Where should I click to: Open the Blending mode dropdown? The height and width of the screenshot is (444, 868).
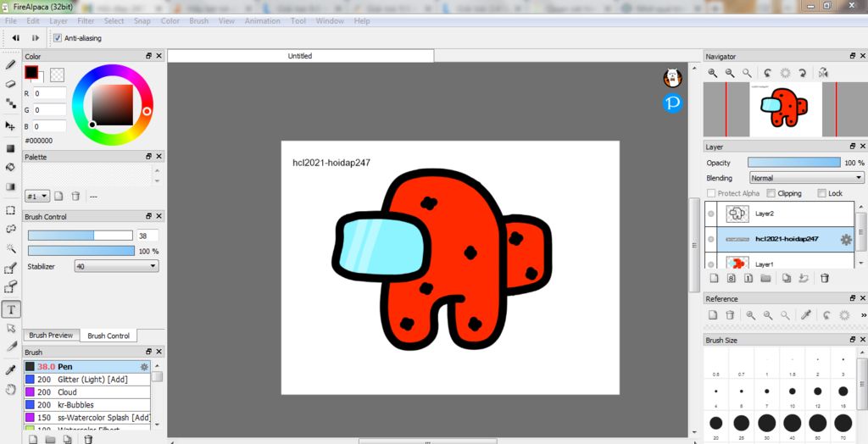point(807,178)
